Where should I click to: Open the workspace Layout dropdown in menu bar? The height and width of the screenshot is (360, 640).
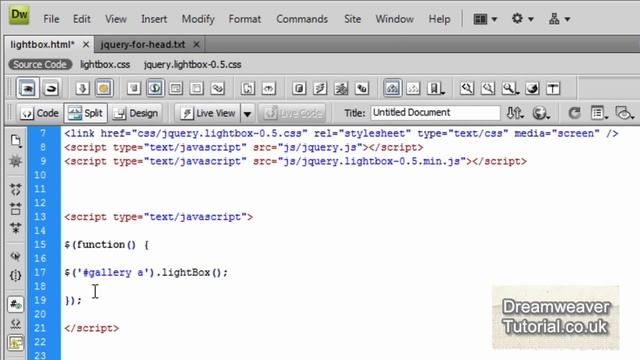pos(485,19)
